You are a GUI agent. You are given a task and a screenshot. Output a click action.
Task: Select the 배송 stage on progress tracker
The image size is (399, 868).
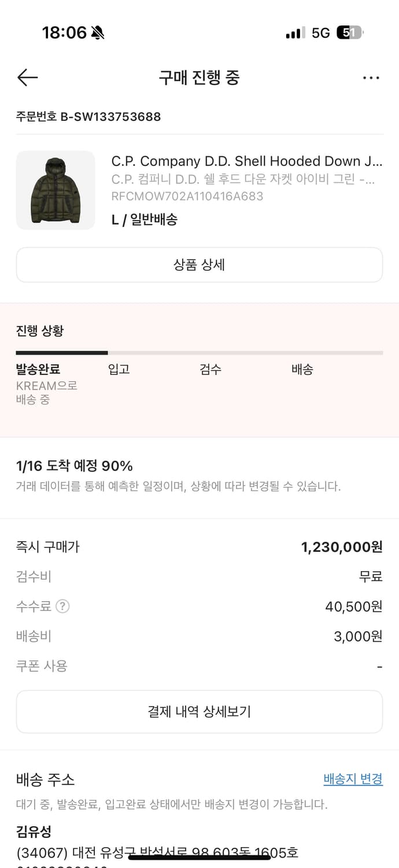tap(301, 370)
